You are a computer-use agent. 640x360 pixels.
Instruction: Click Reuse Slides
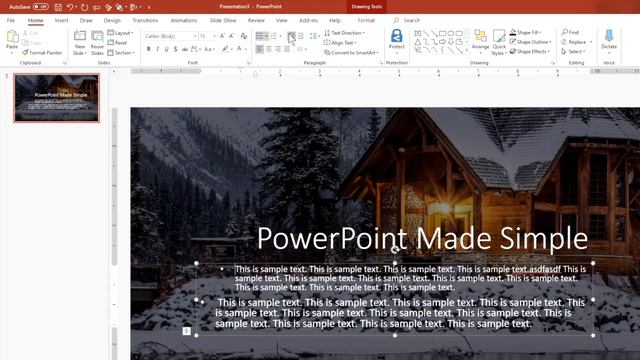(x=97, y=42)
